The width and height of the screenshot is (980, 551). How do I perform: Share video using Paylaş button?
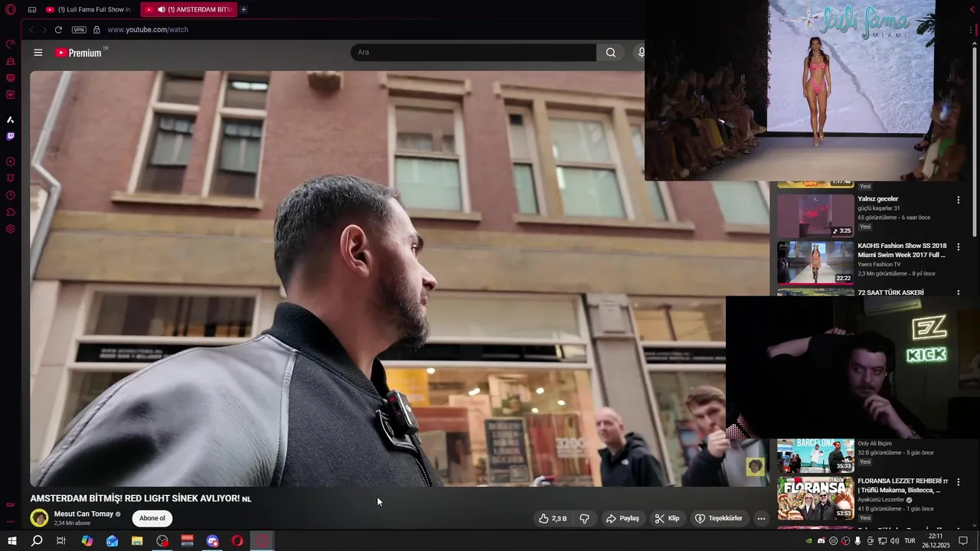[622, 518]
